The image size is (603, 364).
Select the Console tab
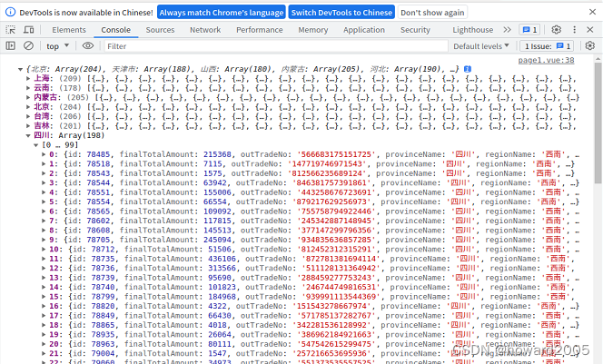point(115,30)
